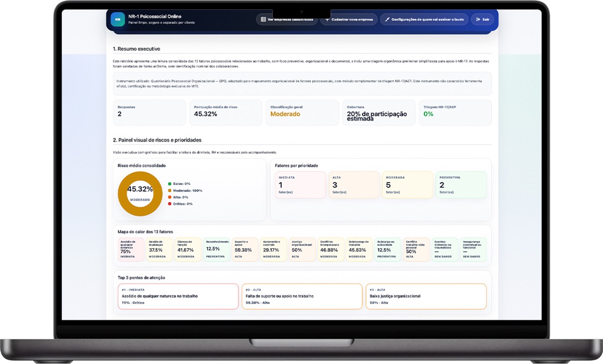Open Ver empresas cadastradas
The width and height of the screenshot is (603, 364).
(x=286, y=19)
